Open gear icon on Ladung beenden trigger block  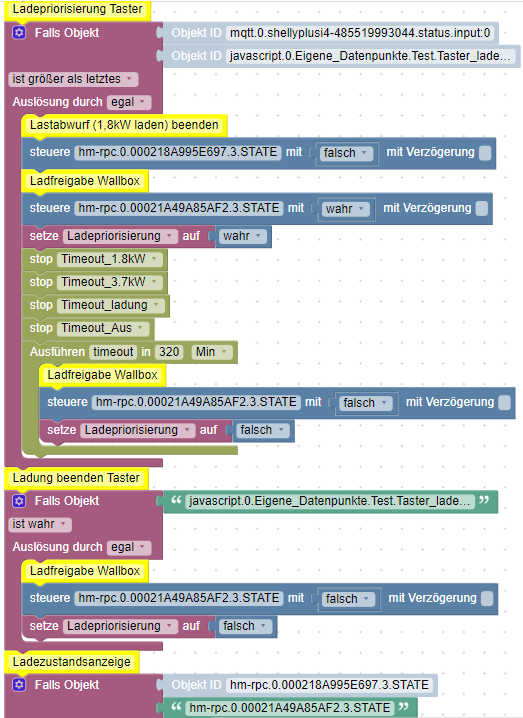coord(19,500)
